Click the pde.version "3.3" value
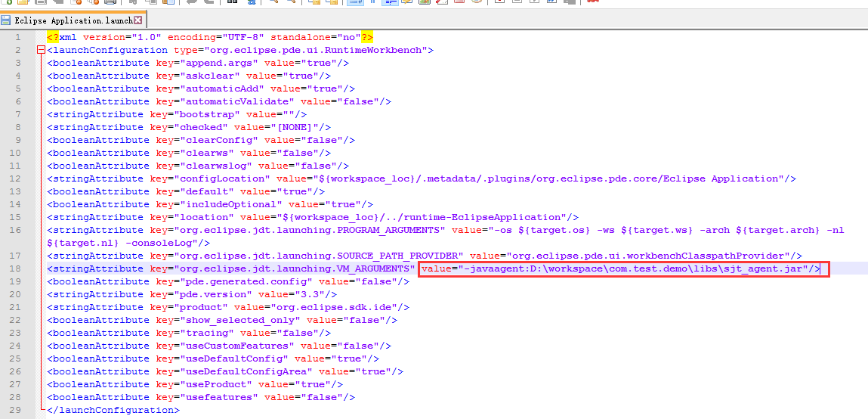Screen dimensions: 868x419 pos(321,294)
